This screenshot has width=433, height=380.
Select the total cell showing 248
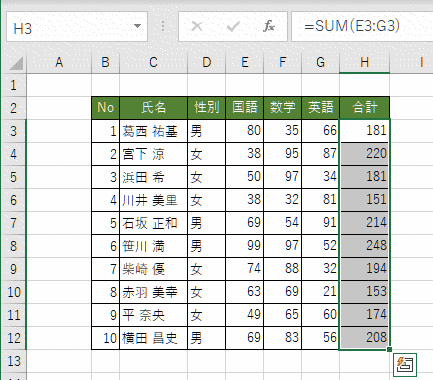364,246
